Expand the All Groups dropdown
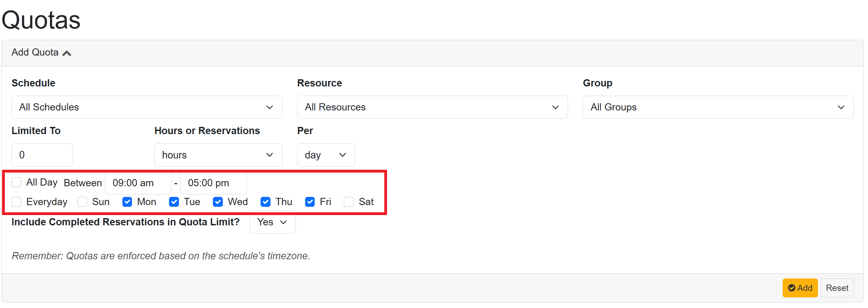This screenshot has width=868, height=308. click(x=718, y=107)
